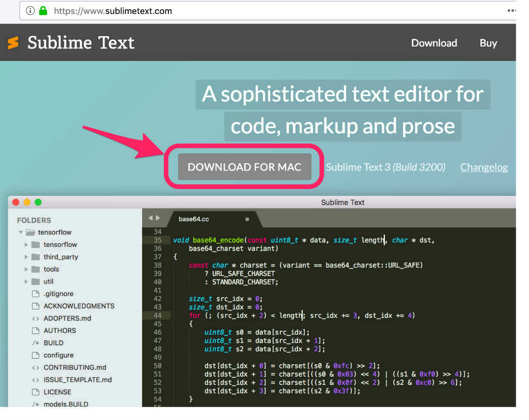
Task: Open the ACKNOWLEDGMENTS file
Action: pyautogui.click(x=79, y=306)
